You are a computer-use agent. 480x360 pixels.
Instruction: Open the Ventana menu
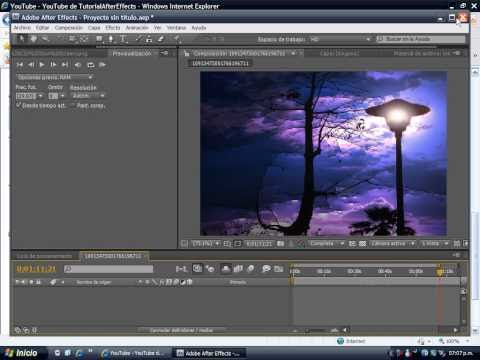[176, 28]
